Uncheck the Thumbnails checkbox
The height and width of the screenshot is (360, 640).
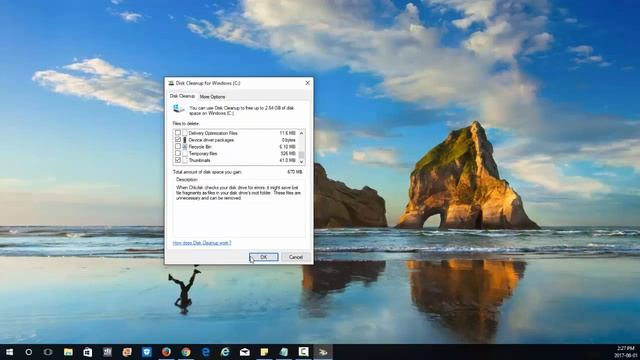point(178,160)
